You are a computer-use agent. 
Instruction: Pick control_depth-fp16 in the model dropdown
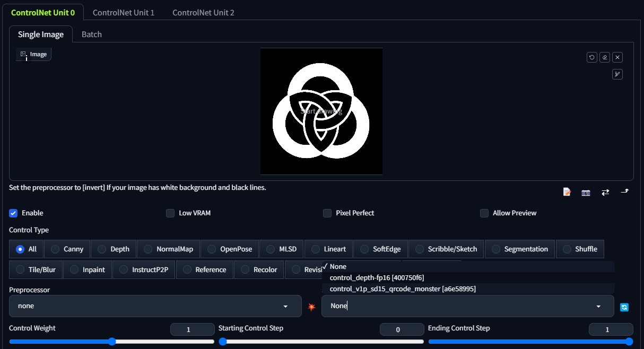tap(376, 278)
